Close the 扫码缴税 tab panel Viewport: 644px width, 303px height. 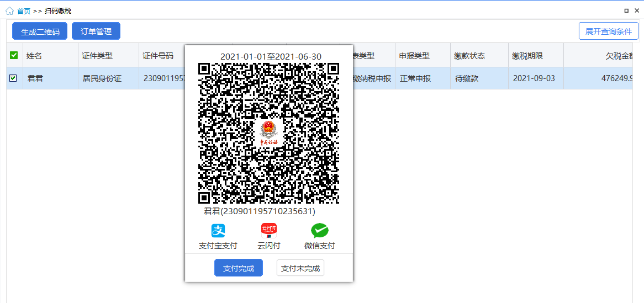coord(637,11)
